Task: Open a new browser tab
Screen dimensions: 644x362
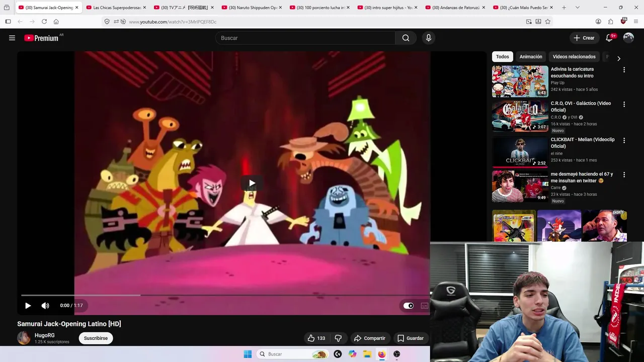Action: pos(563,8)
